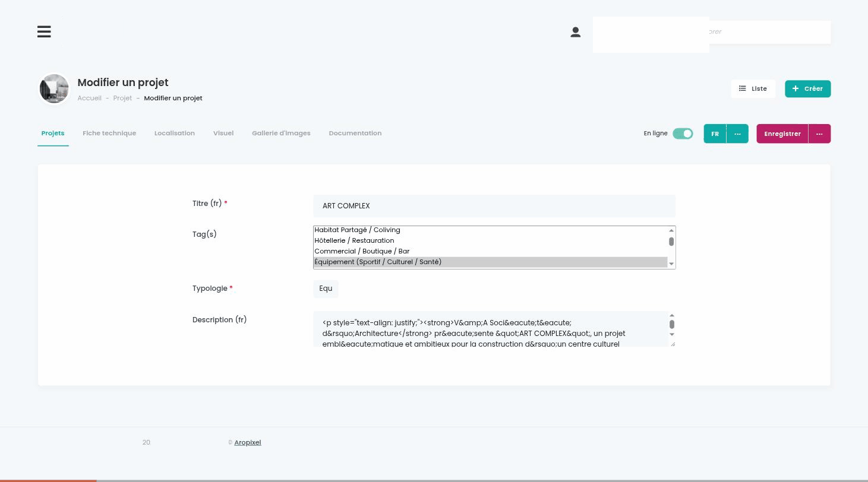Open the project avatar thumbnail
868x482 pixels.
click(x=54, y=89)
